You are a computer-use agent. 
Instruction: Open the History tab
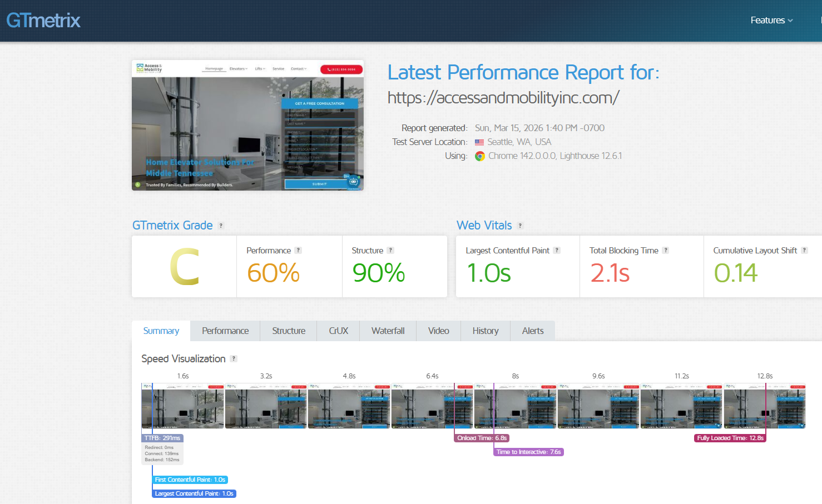(486, 331)
